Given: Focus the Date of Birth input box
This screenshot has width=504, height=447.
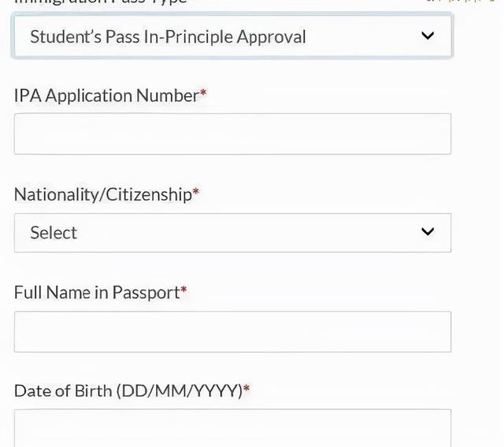Looking at the screenshot, I should 232,428.
